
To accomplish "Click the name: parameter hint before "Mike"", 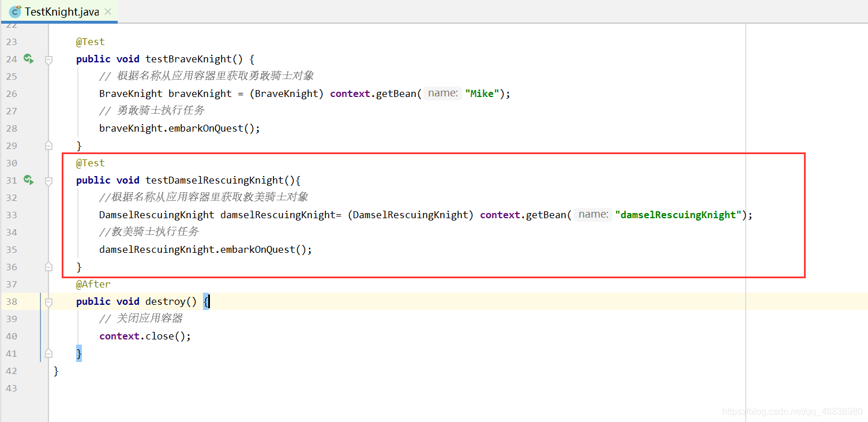I will 443,94.
